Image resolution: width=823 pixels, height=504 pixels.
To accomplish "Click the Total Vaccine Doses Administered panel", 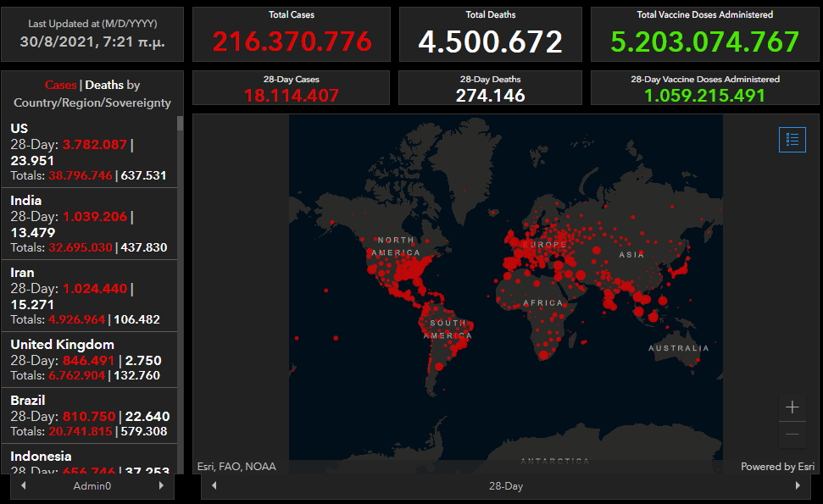I will 704,35.
